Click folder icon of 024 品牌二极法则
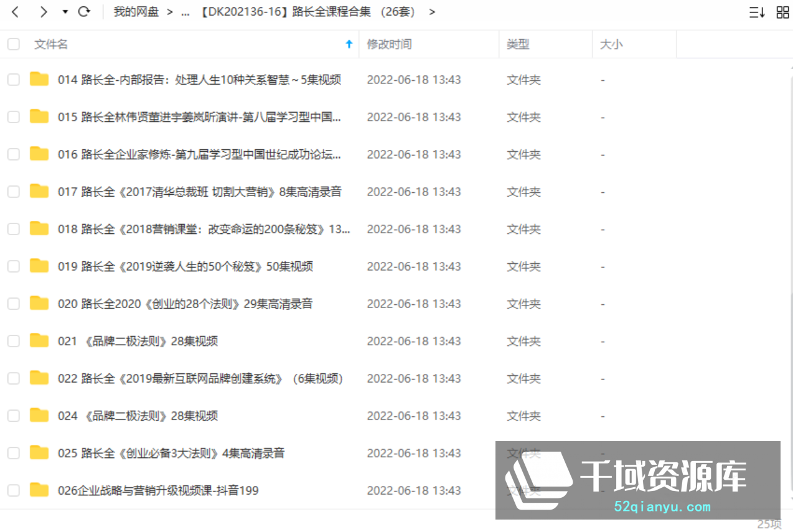 click(39, 415)
